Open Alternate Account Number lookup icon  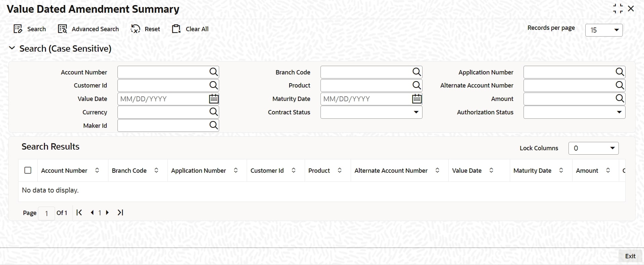[620, 85]
